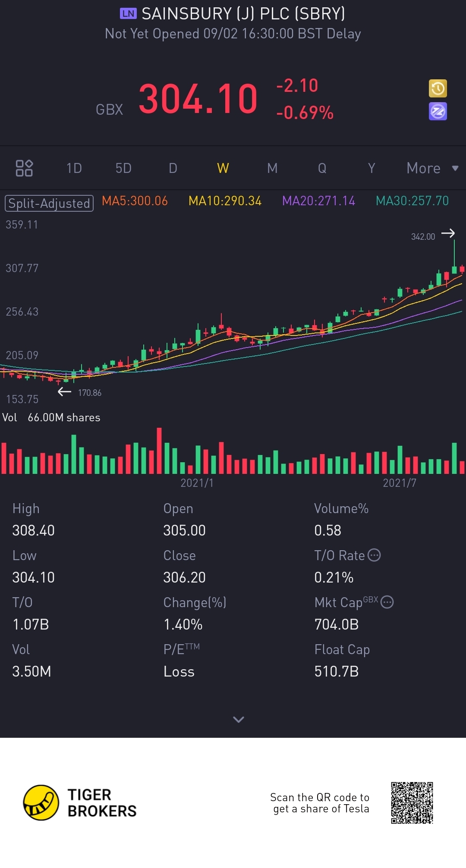The height and width of the screenshot is (868, 466).
Task: Tap the Close value 306.20
Action: tap(184, 577)
